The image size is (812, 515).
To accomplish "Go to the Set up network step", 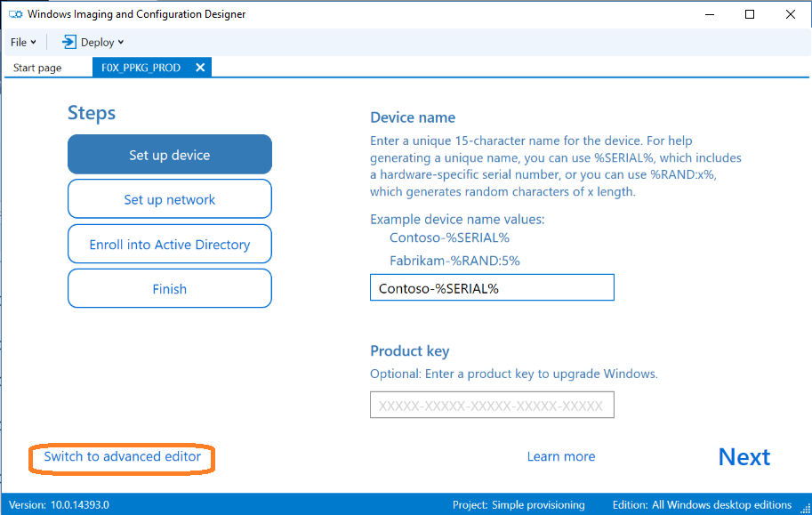I will 169,199.
